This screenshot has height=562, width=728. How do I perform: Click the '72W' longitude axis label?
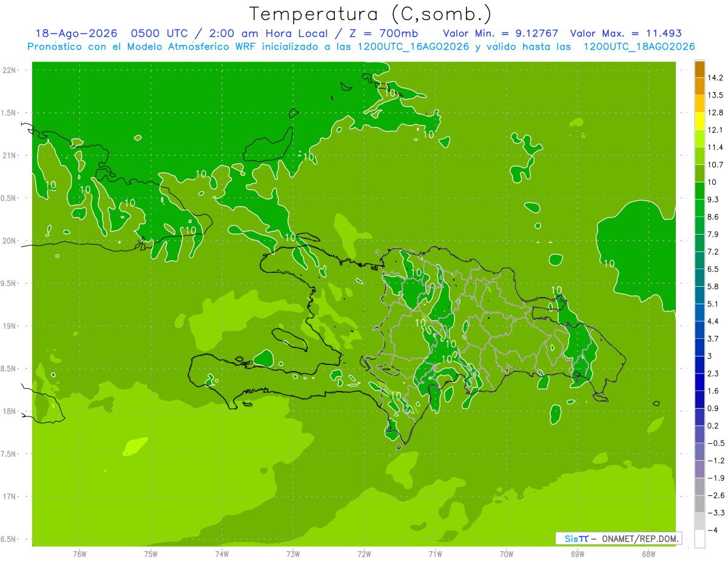(x=364, y=554)
